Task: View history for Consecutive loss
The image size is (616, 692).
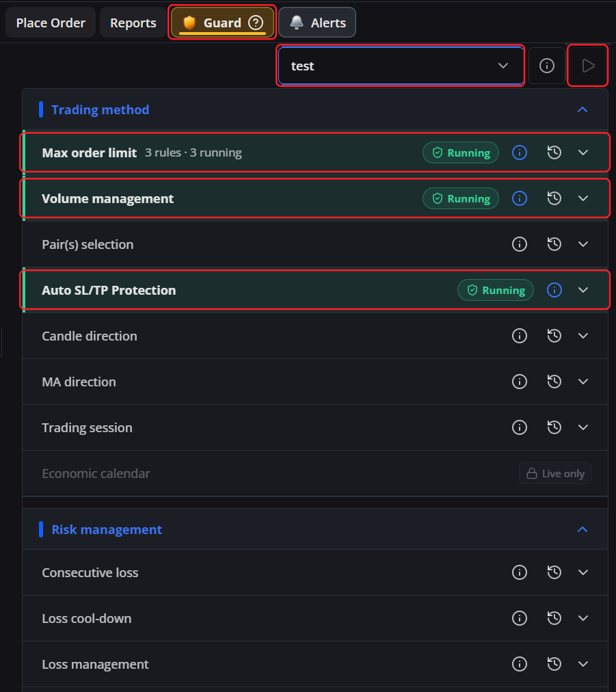Action: coord(554,572)
